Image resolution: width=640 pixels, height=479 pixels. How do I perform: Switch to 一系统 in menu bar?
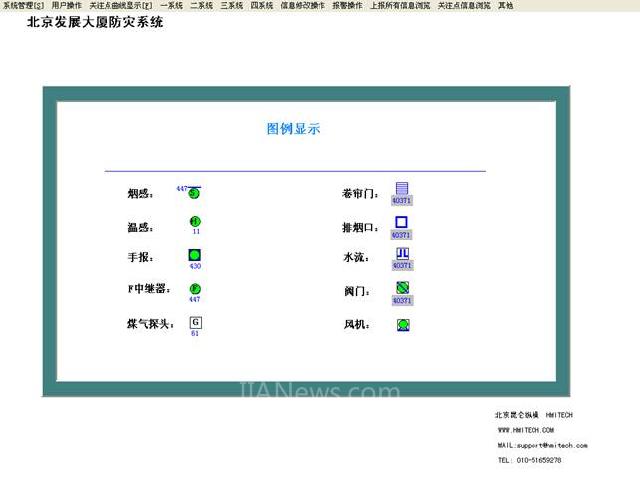point(171,6)
